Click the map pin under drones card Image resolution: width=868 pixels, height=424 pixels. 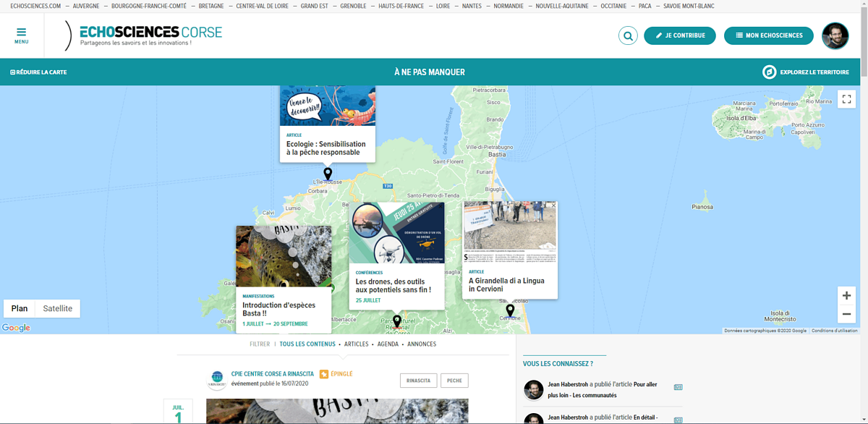pyautogui.click(x=397, y=321)
